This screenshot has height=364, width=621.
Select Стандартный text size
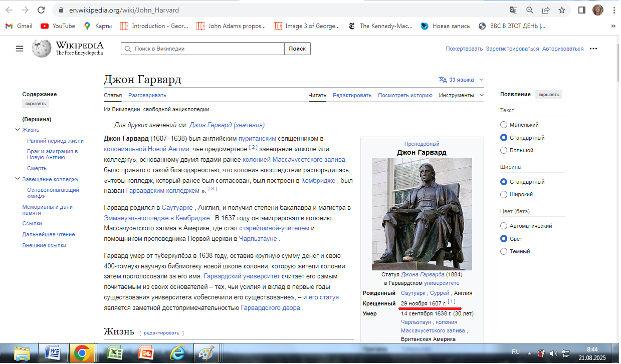[504, 138]
